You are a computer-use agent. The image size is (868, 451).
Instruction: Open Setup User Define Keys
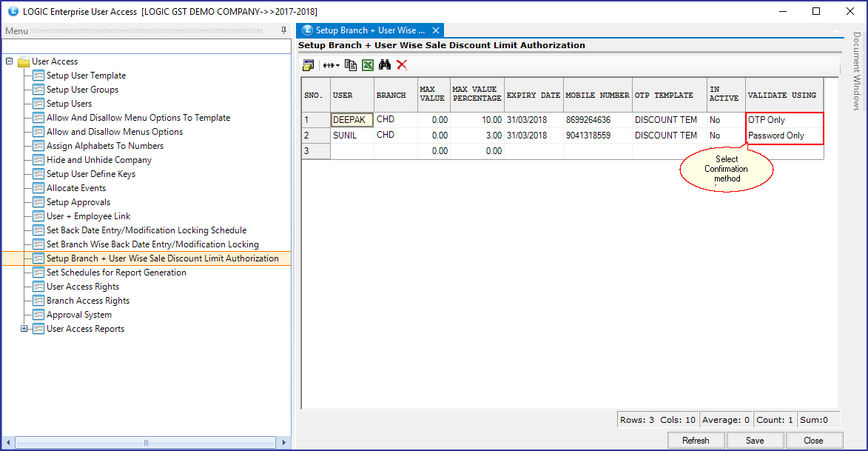[x=91, y=174]
